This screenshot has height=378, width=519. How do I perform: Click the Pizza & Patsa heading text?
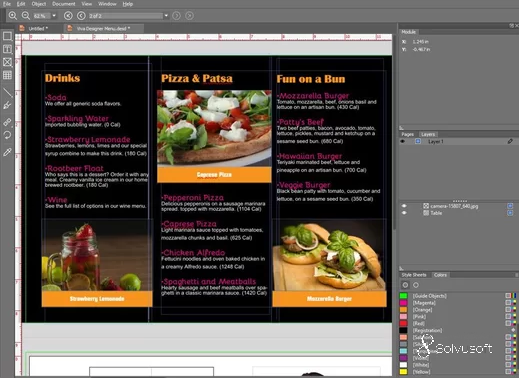click(197, 79)
